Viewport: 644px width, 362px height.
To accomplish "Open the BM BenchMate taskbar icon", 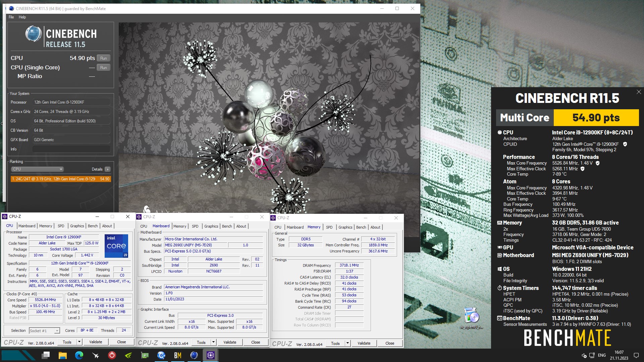I will [x=178, y=355].
